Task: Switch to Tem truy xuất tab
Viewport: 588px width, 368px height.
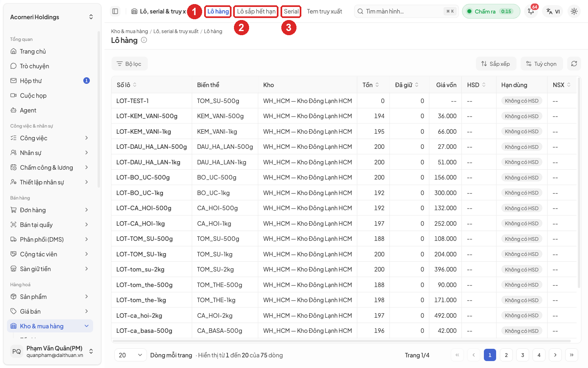Action: click(x=325, y=11)
